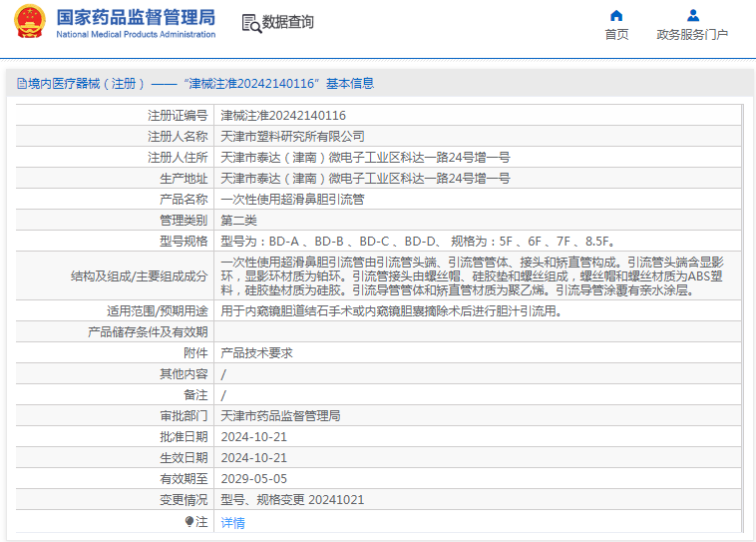Click the 结构及组成 description paragraph
756x542 pixels.
coord(472,276)
